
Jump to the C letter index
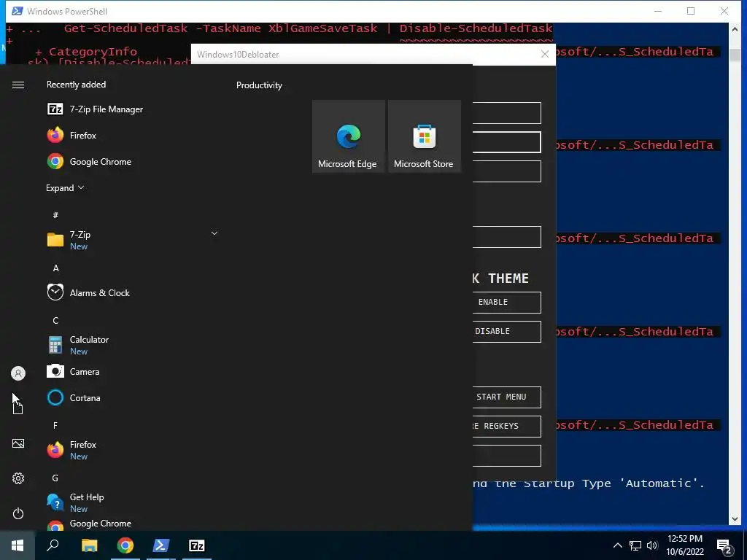[x=55, y=321]
